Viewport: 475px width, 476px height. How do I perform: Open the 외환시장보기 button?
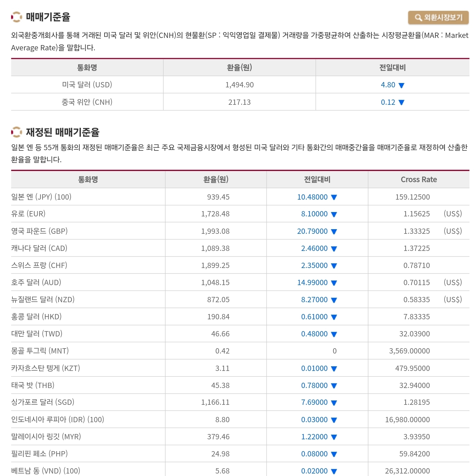(438, 18)
